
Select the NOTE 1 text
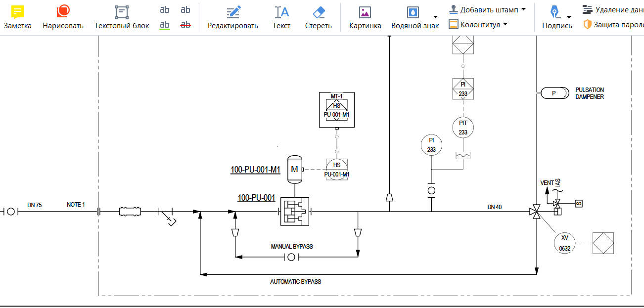[76, 205]
